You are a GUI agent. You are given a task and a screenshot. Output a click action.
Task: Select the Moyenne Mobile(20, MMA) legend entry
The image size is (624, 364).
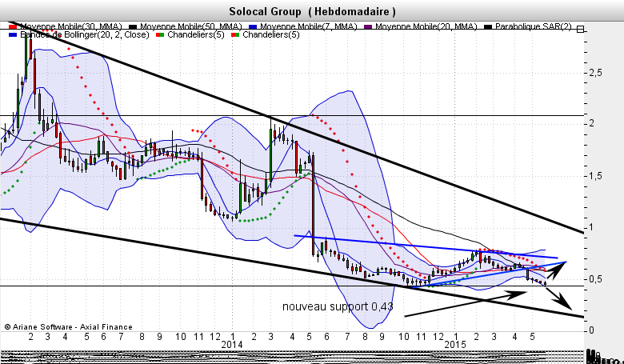pos(421,26)
